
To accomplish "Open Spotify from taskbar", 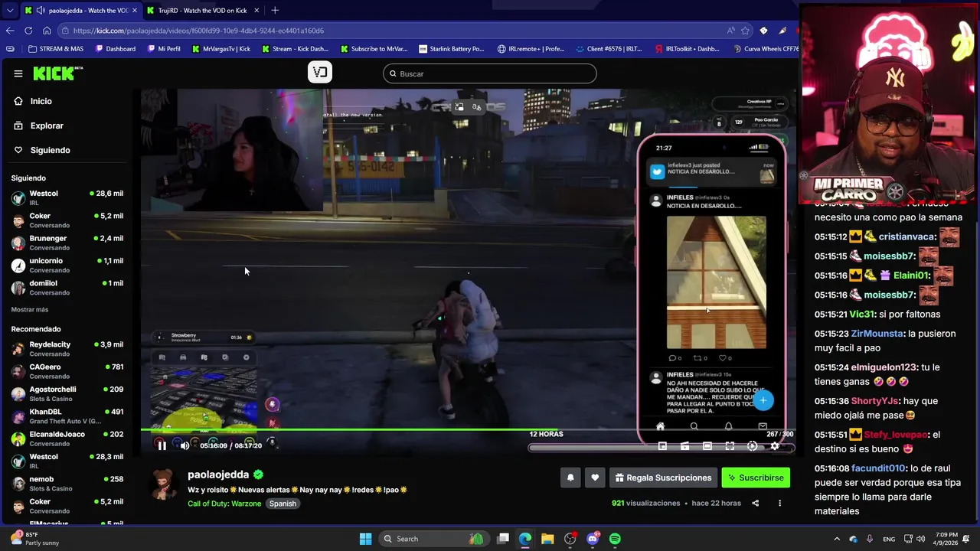I will tap(615, 539).
